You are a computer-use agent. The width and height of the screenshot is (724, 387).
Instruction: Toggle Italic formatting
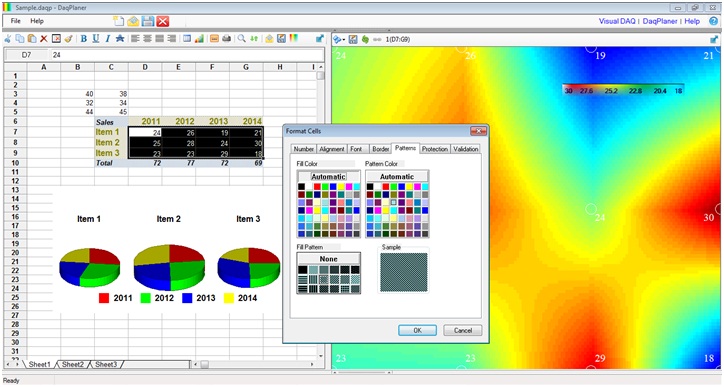[x=108, y=39]
